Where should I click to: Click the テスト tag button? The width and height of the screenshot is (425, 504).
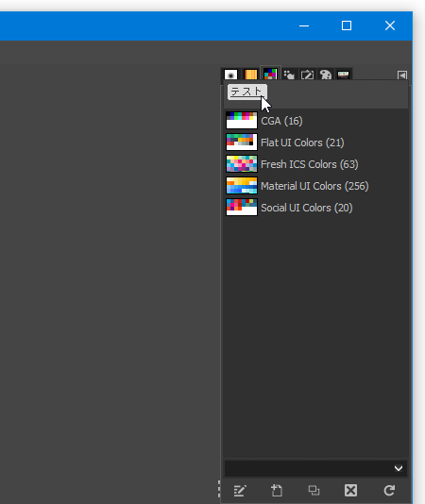[247, 92]
